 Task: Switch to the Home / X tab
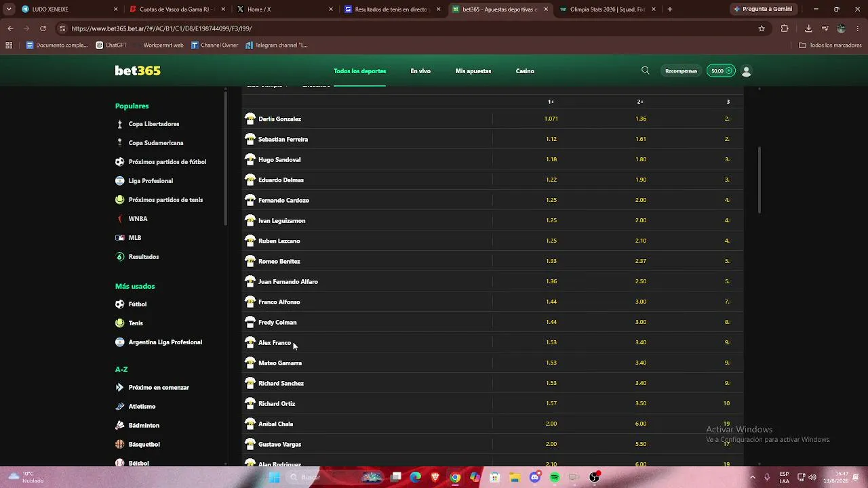[285, 9]
